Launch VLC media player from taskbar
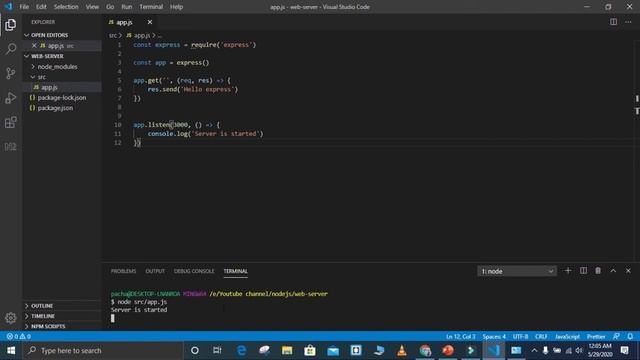Image resolution: width=640 pixels, height=360 pixels. point(402,350)
